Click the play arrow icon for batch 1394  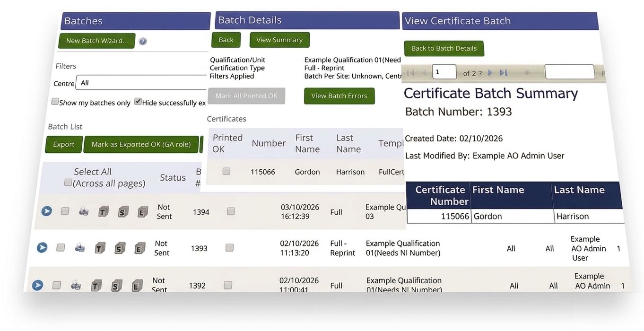coord(46,211)
